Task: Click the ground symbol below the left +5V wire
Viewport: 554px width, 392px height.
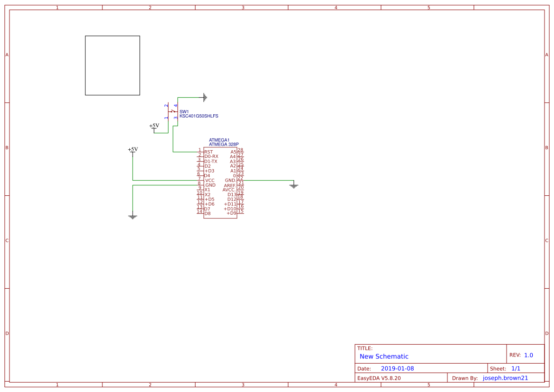Action: click(132, 216)
